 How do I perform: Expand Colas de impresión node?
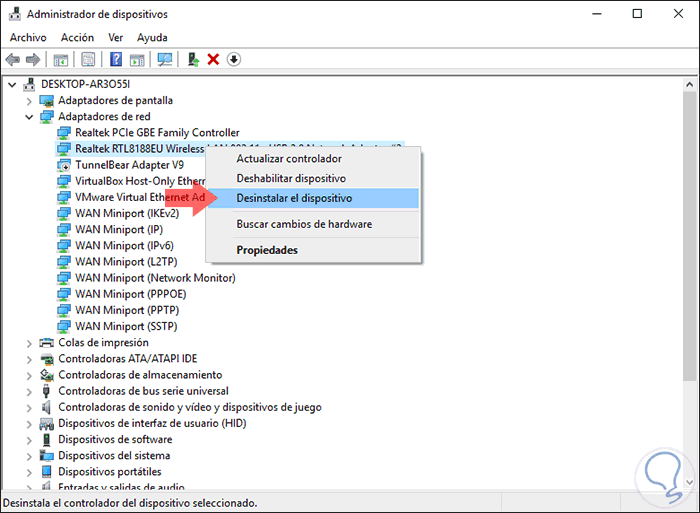click(29, 343)
